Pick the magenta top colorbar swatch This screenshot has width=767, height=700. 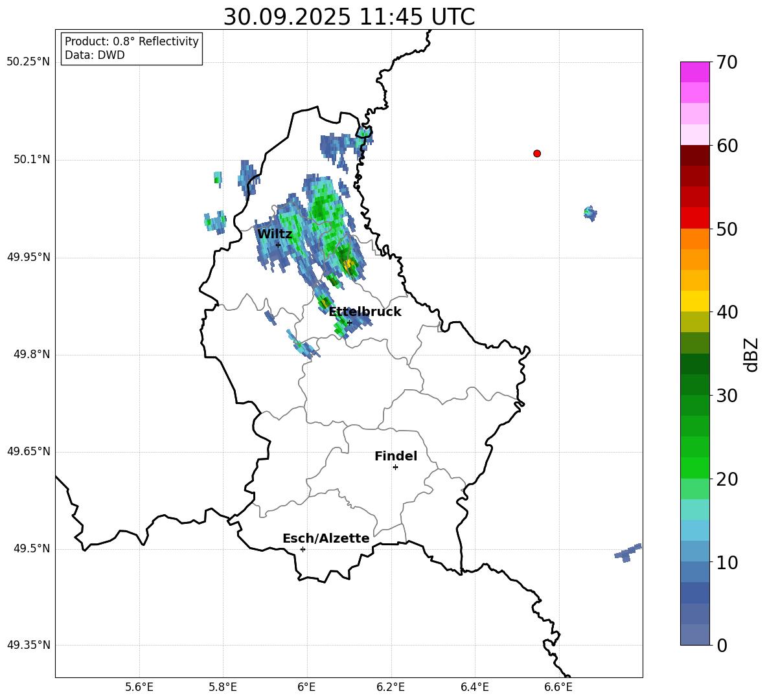(694, 72)
